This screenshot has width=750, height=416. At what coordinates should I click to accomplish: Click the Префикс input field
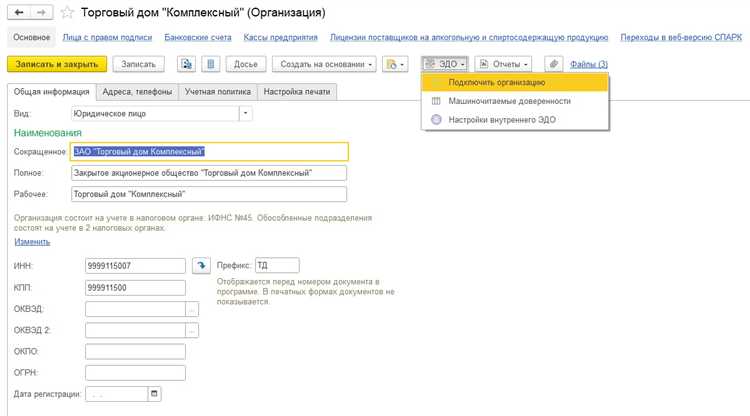point(277,265)
